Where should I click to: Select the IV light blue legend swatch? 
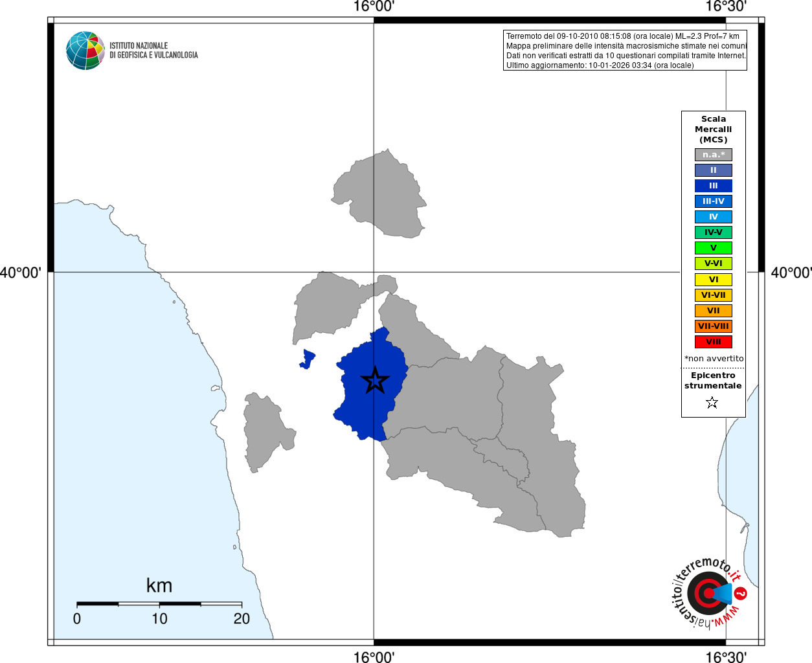[x=713, y=217]
